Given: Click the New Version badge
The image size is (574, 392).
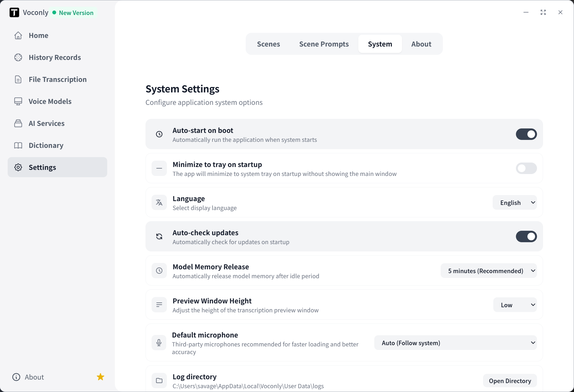Looking at the screenshot, I should pyautogui.click(x=73, y=13).
